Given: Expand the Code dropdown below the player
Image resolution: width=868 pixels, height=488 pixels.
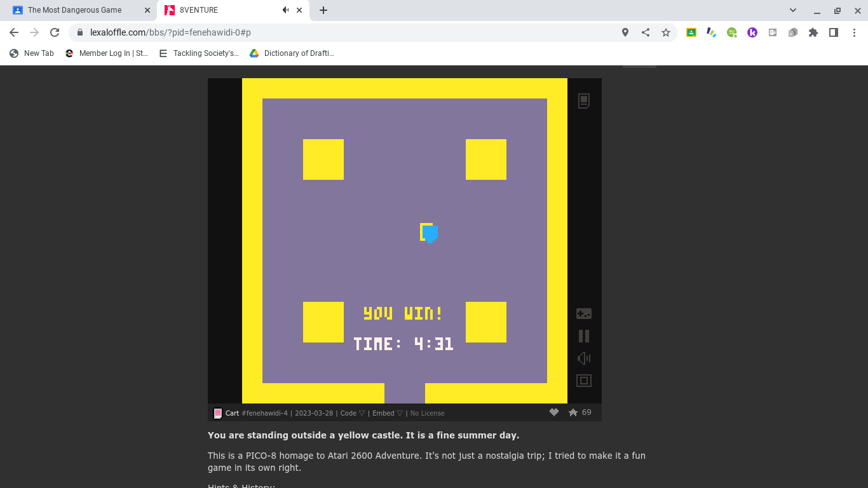Looking at the screenshot, I should 353,413.
